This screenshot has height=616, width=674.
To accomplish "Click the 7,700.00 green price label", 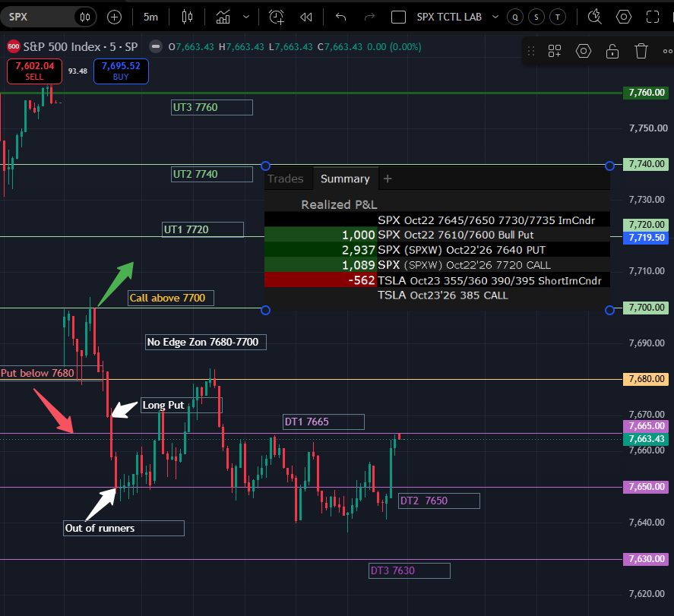I will [646, 308].
